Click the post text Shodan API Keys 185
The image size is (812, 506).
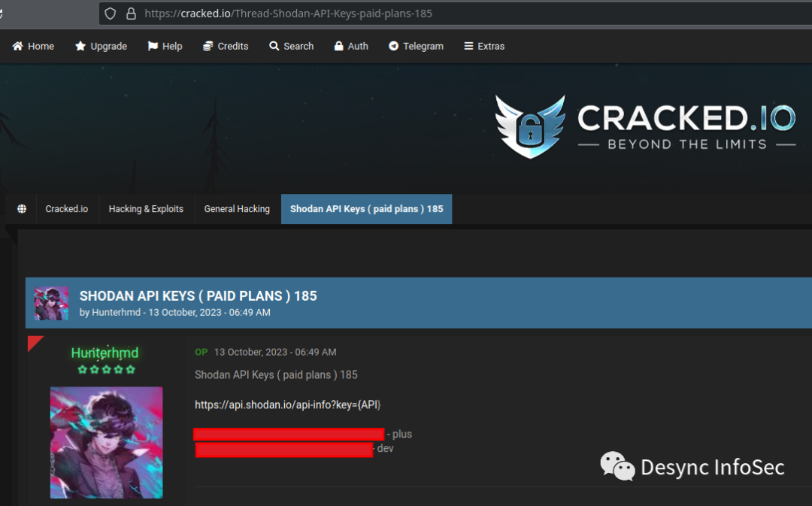pos(276,375)
